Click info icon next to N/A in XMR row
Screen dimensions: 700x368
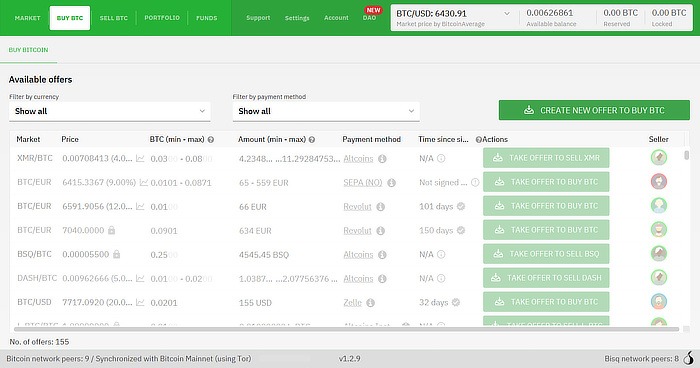point(441,158)
